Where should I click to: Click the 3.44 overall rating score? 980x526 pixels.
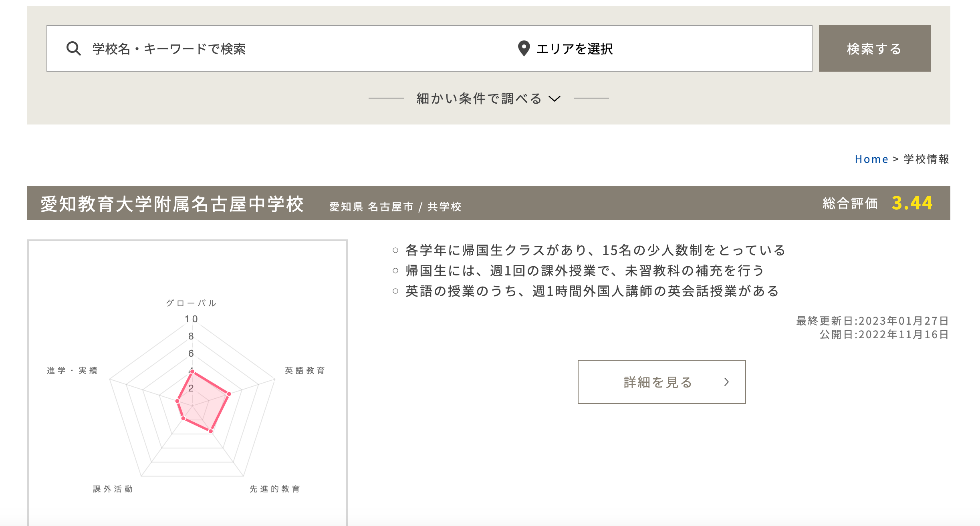tap(912, 203)
